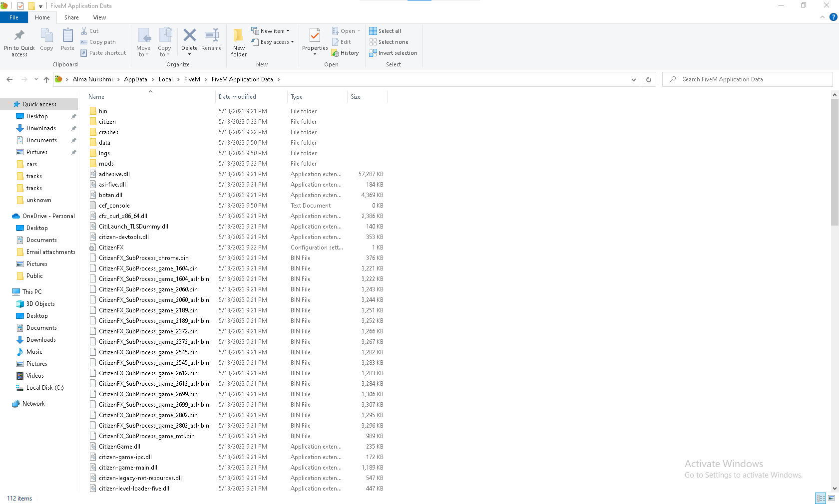839x504 pixels.
Task: Open the Help question mark icon
Action: click(x=833, y=17)
